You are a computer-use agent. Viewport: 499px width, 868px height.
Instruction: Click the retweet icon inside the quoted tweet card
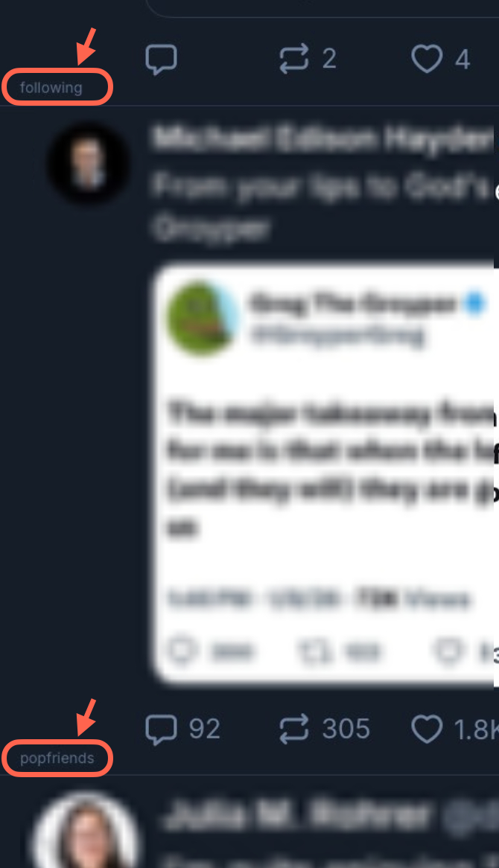tap(314, 651)
